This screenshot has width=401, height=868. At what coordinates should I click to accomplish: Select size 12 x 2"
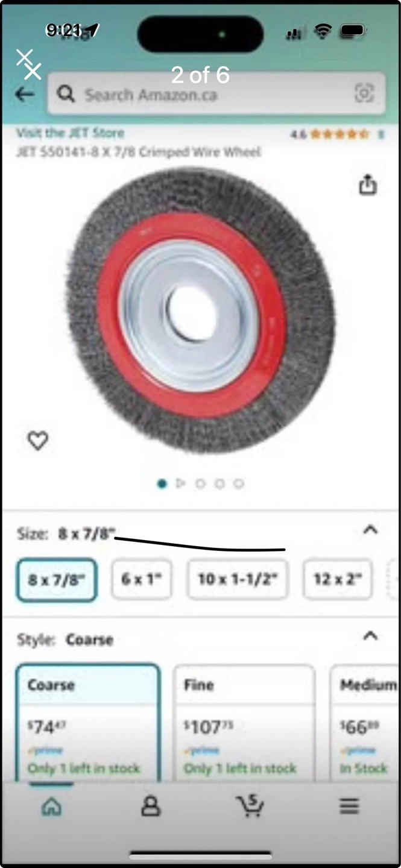[338, 580]
